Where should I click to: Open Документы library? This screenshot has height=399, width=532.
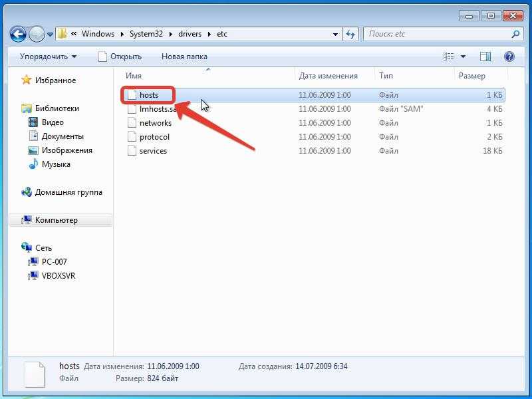click(x=63, y=136)
